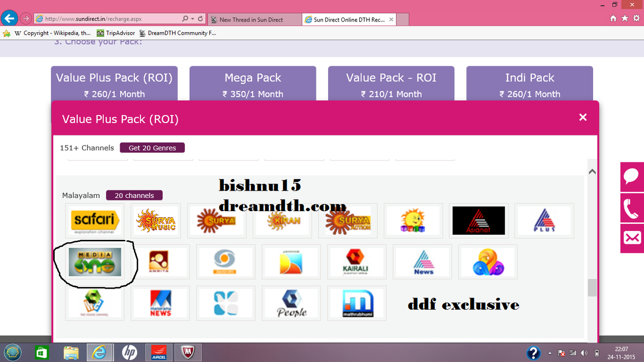Select the Safari channel logo

pyautogui.click(x=95, y=221)
